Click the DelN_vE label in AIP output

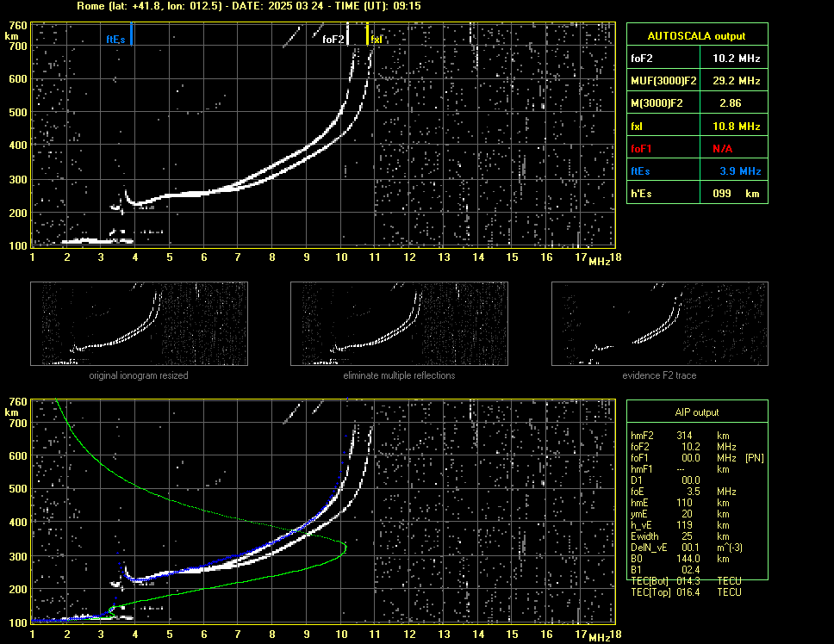click(x=649, y=548)
